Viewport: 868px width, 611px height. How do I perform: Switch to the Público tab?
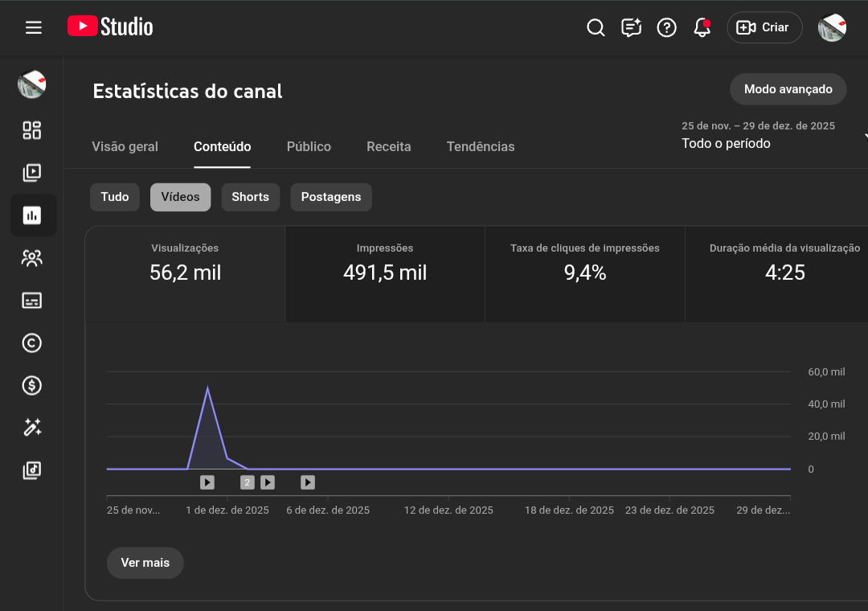pos(309,146)
